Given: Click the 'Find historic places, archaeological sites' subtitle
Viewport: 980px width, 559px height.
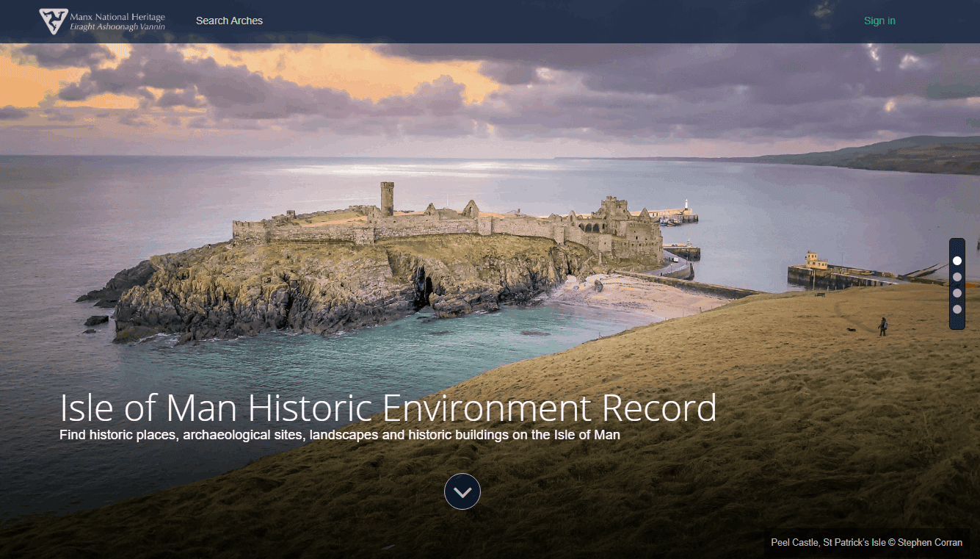Looking at the screenshot, I should click(340, 435).
